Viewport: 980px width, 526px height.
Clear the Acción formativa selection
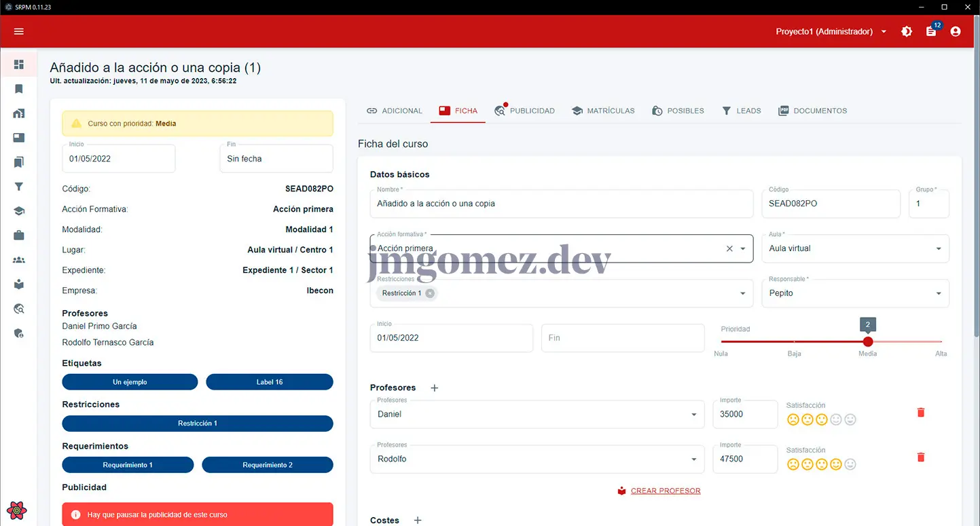pyautogui.click(x=729, y=248)
